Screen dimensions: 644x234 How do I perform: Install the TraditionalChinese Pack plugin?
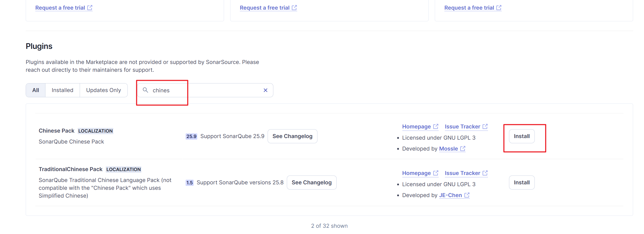522,183
